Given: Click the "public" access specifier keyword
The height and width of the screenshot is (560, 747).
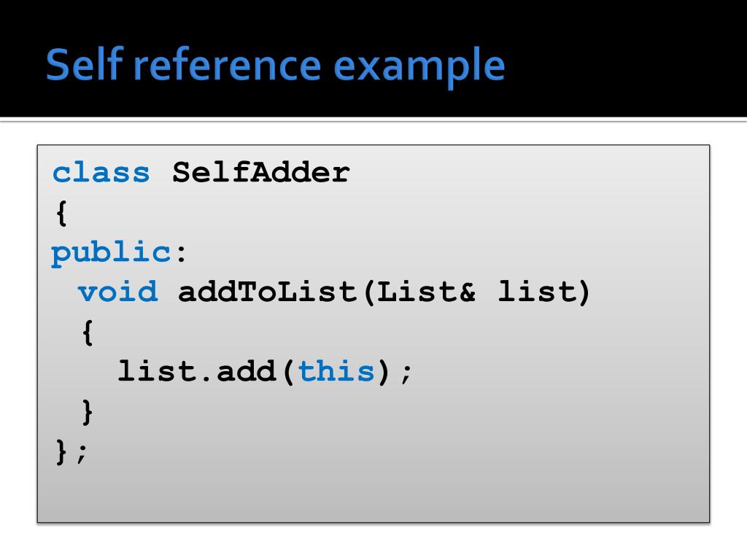Looking at the screenshot, I should point(111,253).
